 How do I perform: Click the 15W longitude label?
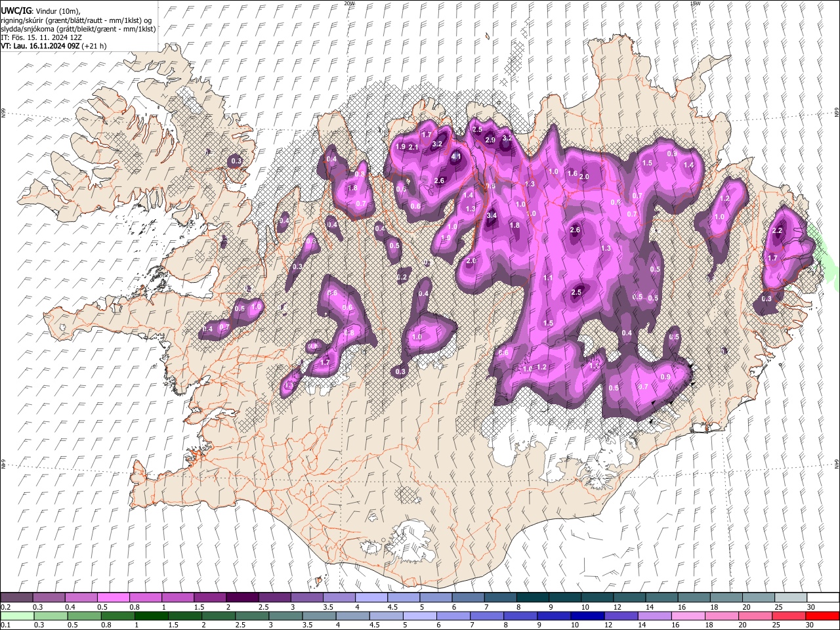(695, 3)
